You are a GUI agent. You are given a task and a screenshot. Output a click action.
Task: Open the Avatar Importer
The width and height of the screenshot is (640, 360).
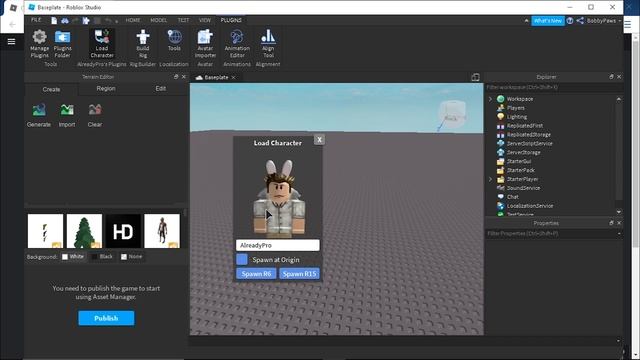[x=205, y=44]
